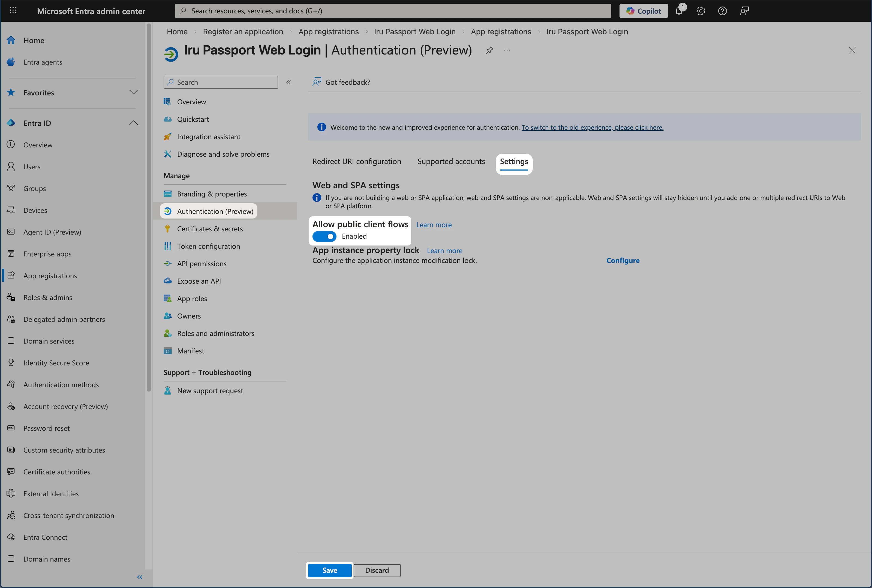
Task: Expand the Favorites section
Action: pos(134,92)
